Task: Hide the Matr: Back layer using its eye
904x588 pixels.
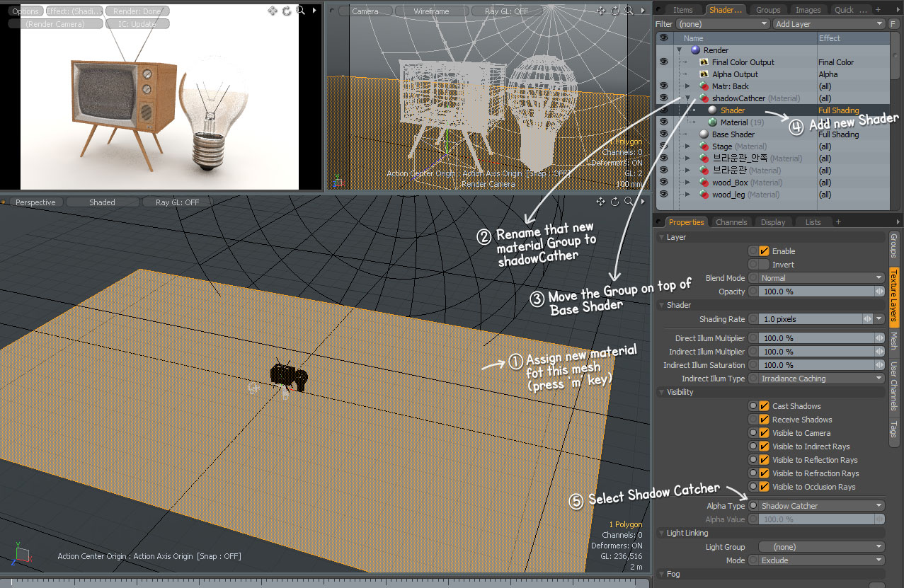Action: 664,86
